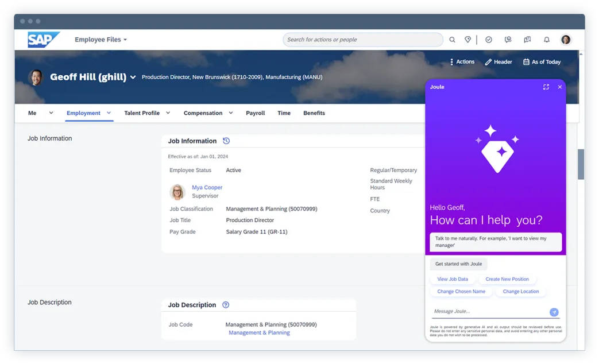Expand the Geoff Hill name dropdown
Image resolution: width=599 pixels, height=364 pixels.
(x=133, y=78)
